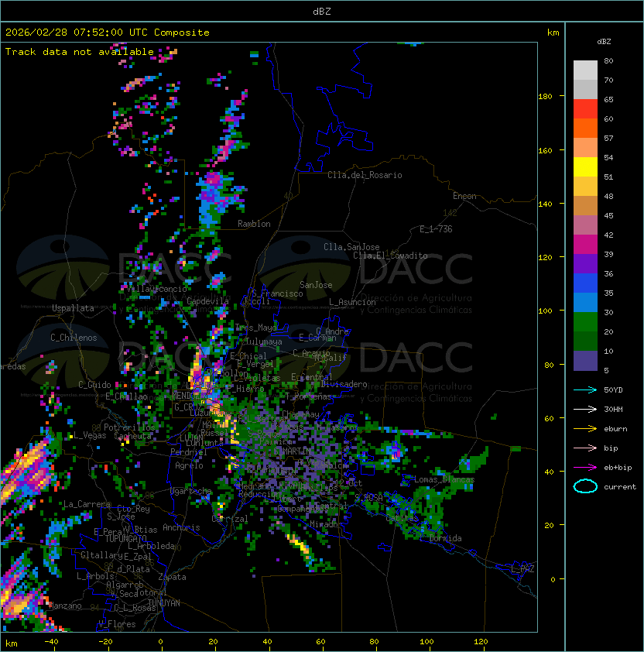
Task: Click the cyan ellipse 'current' marker icon
Action: point(585,486)
